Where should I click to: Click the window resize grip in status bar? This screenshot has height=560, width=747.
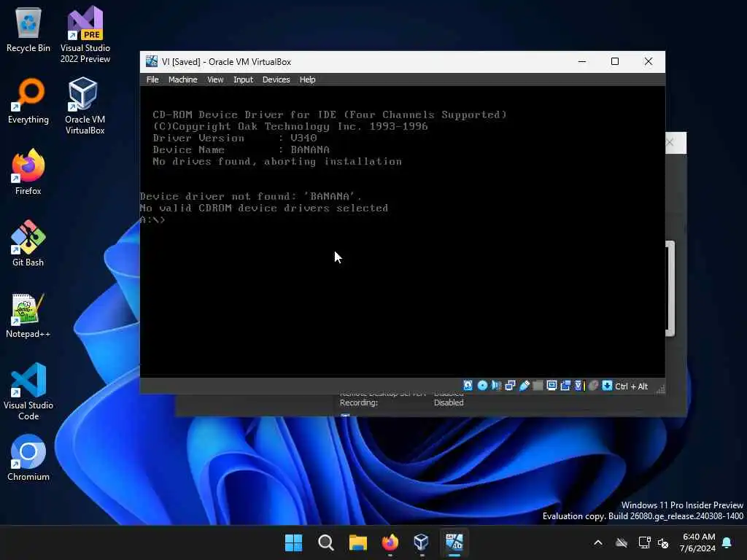click(x=660, y=389)
